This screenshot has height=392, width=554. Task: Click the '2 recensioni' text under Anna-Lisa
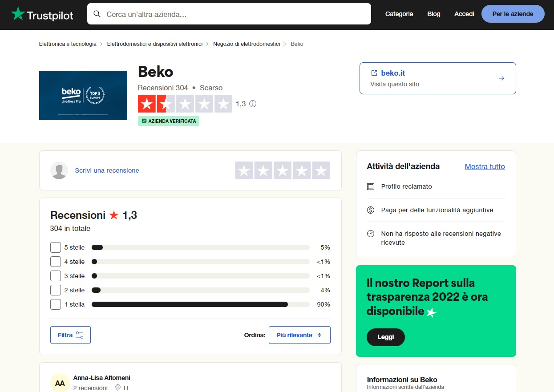[90, 388]
